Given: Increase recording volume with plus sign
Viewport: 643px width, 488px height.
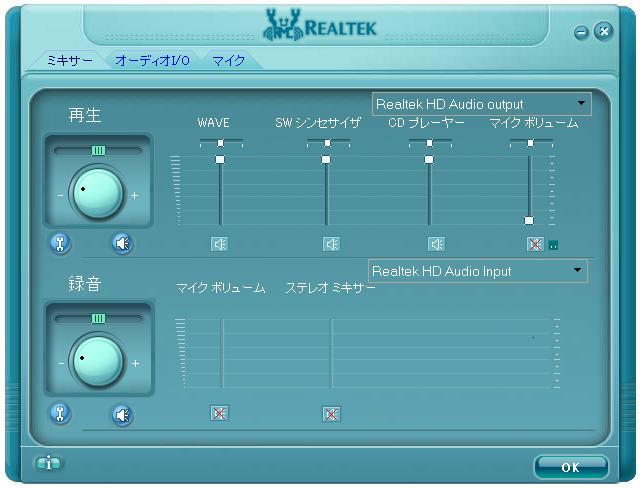Looking at the screenshot, I should 135,363.
